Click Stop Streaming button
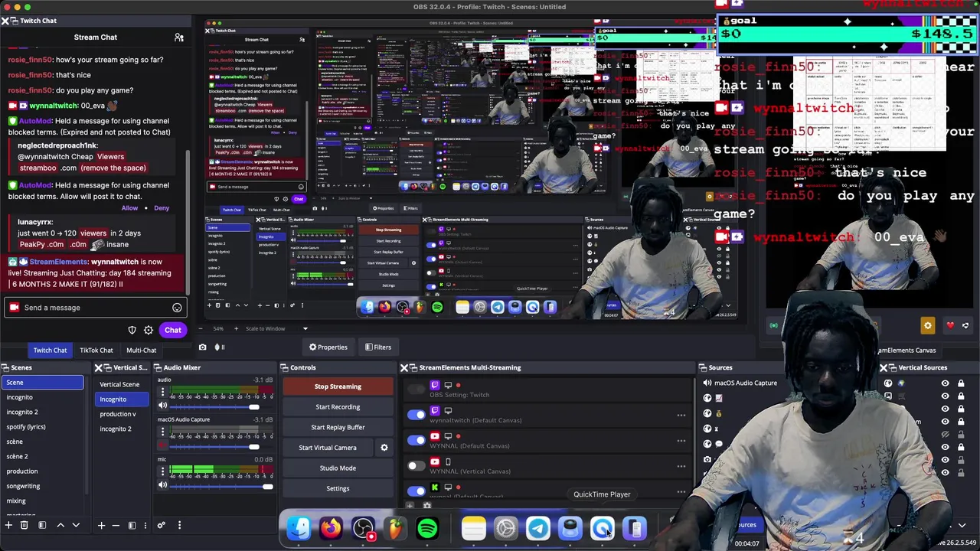980x551 pixels. [338, 386]
